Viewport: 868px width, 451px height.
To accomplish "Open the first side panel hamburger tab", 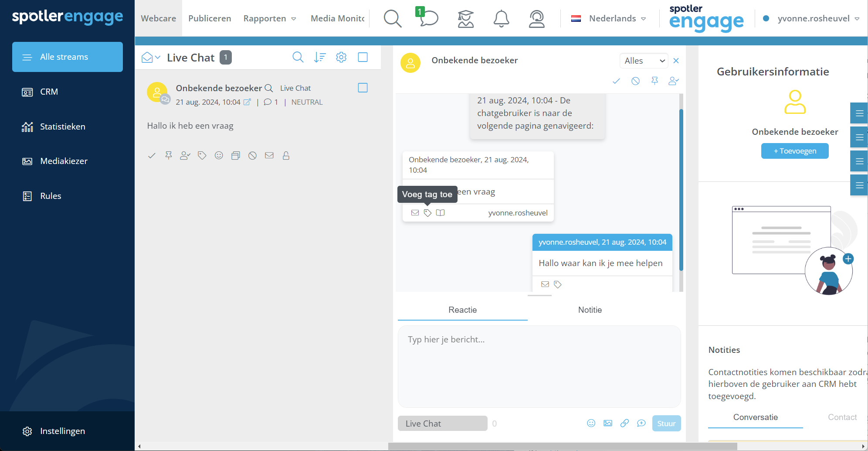I will [859, 113].
